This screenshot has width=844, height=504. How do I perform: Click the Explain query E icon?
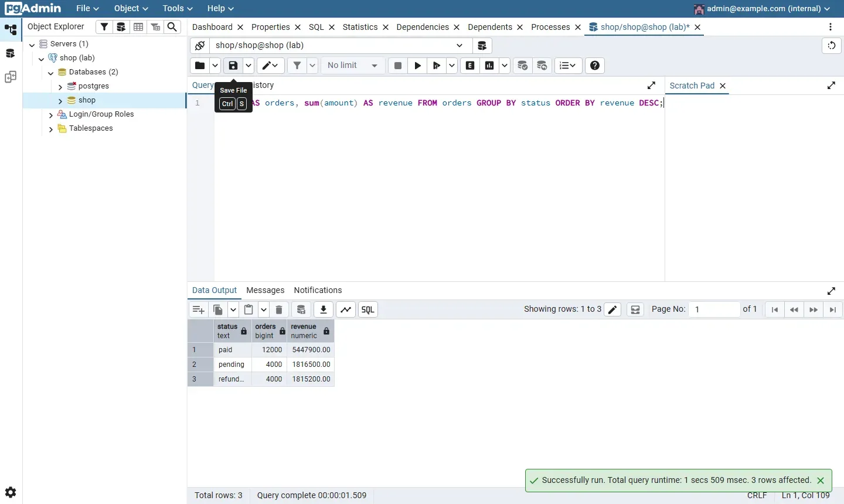470,66
